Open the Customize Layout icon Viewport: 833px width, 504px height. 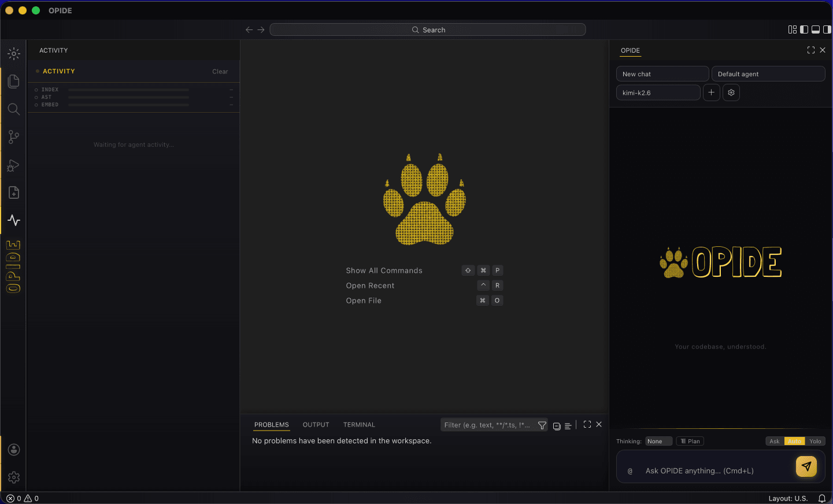(x=793, y=29)
